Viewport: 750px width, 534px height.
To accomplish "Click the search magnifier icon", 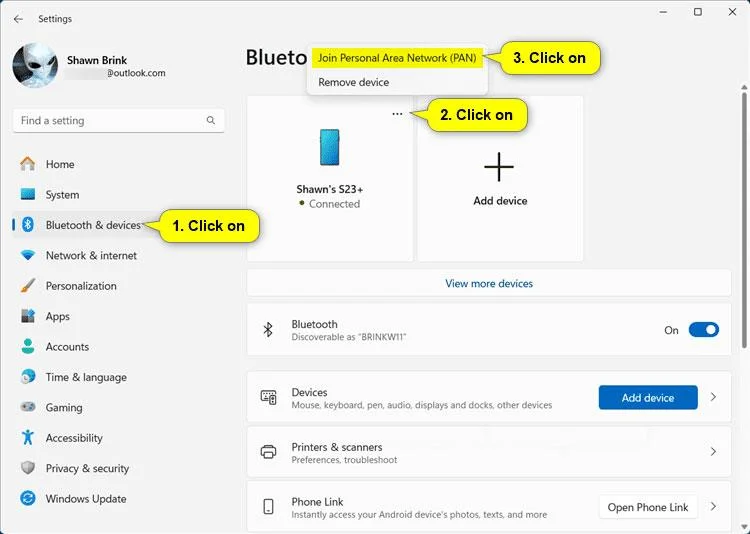I will pyautogui.click(x=210, y=120).
